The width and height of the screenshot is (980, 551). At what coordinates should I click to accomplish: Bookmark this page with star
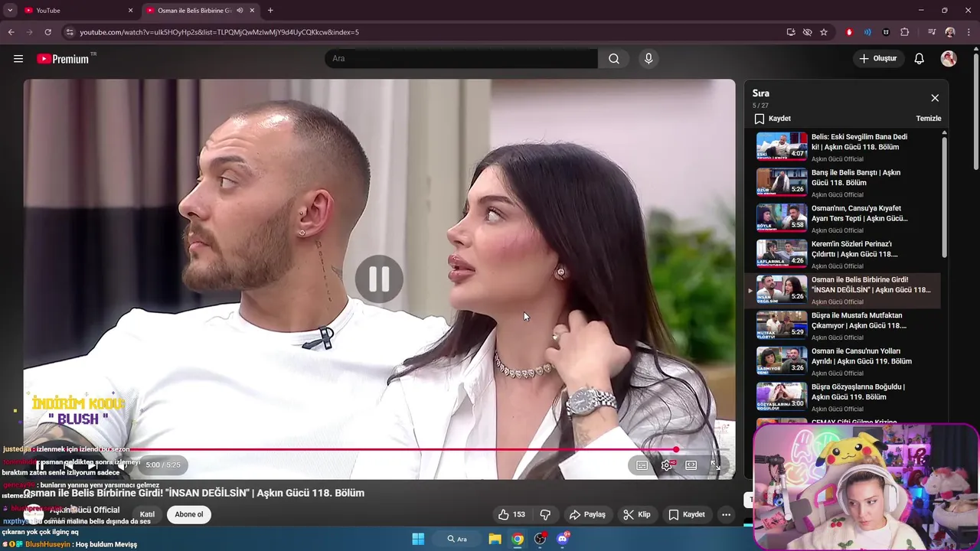pyautogui.click(x=824, y=32)
